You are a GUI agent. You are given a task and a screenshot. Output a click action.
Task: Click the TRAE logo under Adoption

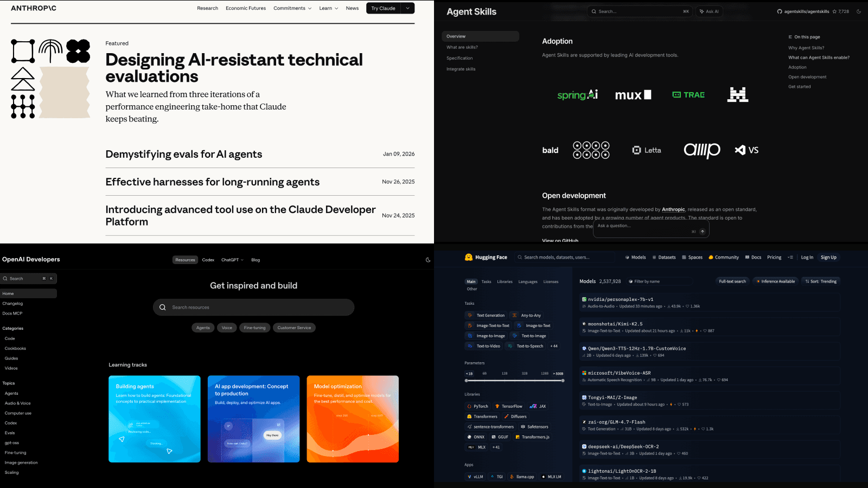[x=688, y=95]
